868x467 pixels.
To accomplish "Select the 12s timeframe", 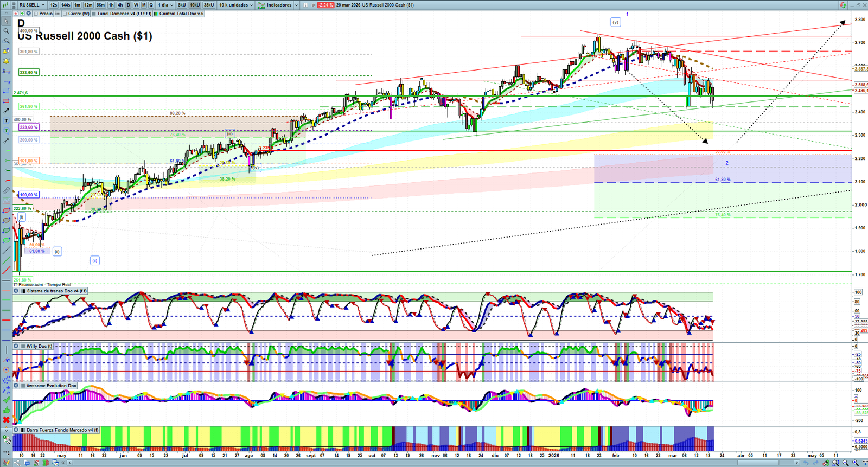I will pyautogui.click(x=54, y=5).
